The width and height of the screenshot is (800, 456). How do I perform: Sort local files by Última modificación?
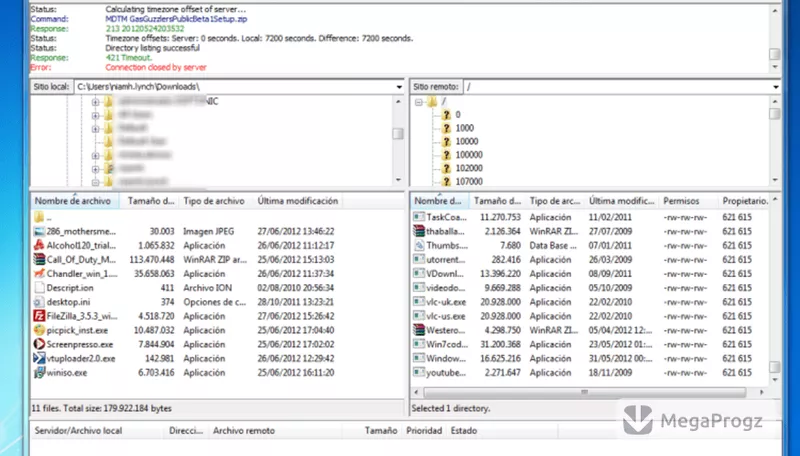[x=297, y=201]
